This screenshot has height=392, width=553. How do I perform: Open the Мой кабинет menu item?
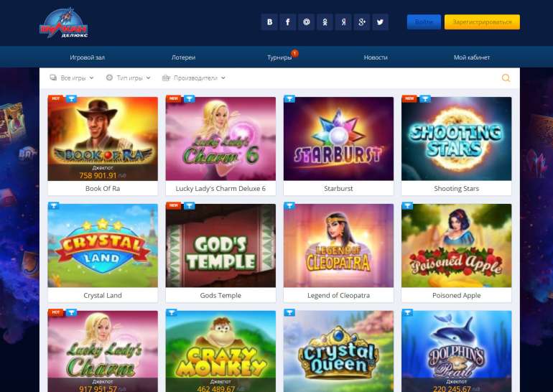(x=472, y=57)
